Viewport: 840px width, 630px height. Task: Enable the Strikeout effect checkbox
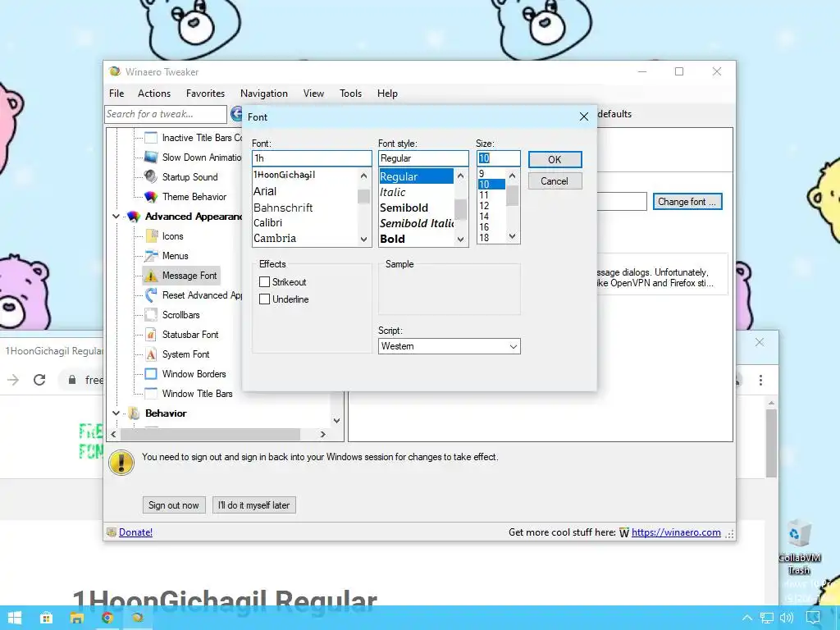264,282
